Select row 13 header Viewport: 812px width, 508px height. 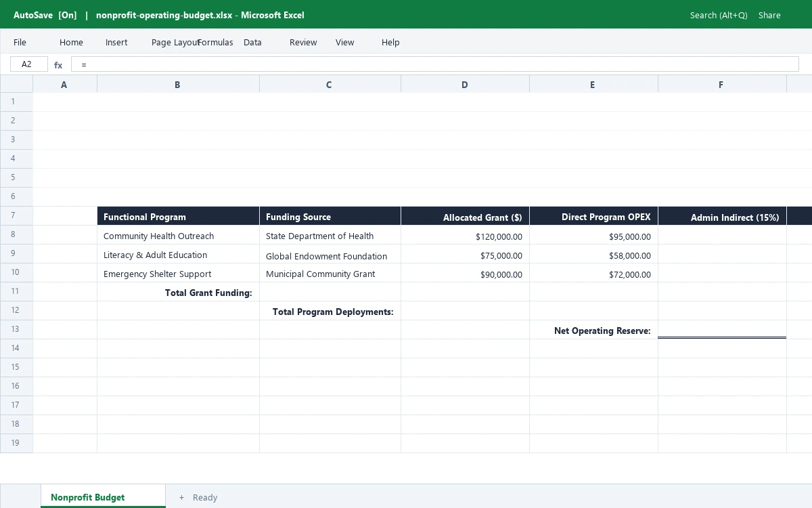point(16,329)
